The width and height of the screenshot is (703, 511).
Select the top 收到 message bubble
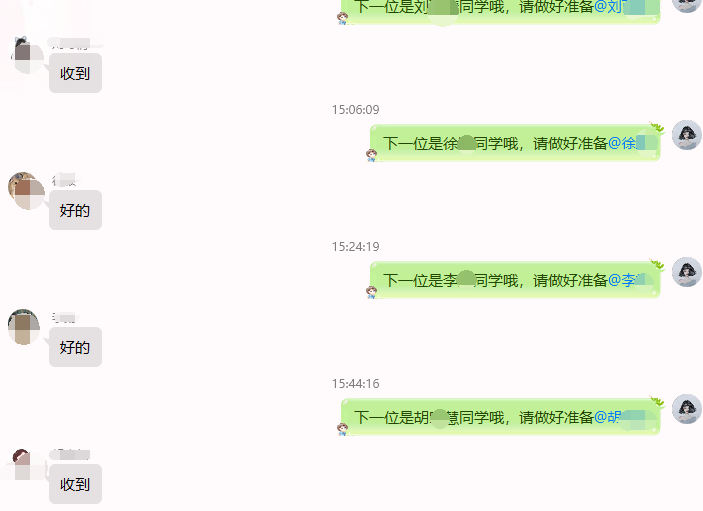75,73
